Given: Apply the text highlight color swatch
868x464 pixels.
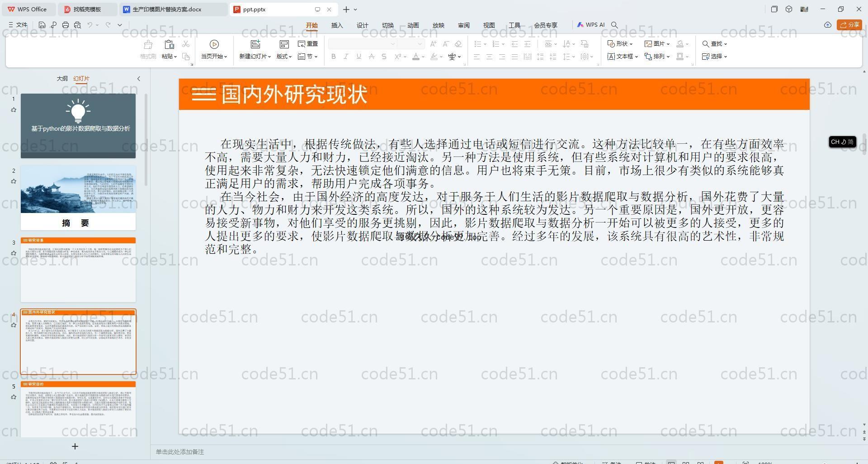Looking at the screenshot, I should pyautogui.click(x=434, y=57).
